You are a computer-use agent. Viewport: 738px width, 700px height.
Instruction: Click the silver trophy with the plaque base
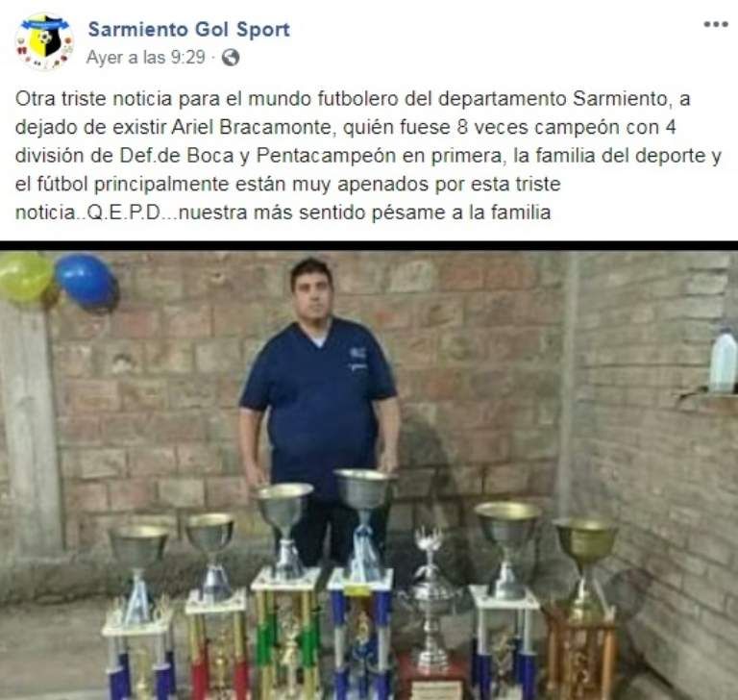click(x=430, y=614)
